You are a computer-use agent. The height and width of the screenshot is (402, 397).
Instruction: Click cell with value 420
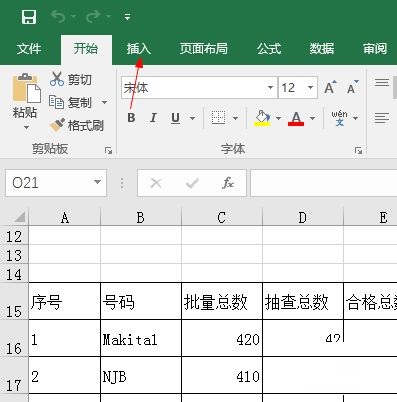[222, 338]
